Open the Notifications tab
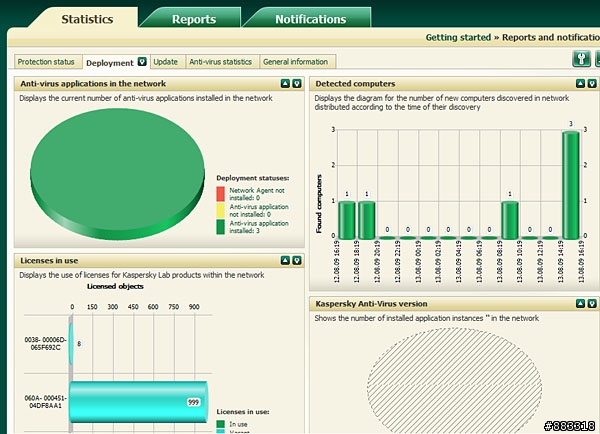Image resolution: width=600 pixels, height=434 pixels. (310, 19)
